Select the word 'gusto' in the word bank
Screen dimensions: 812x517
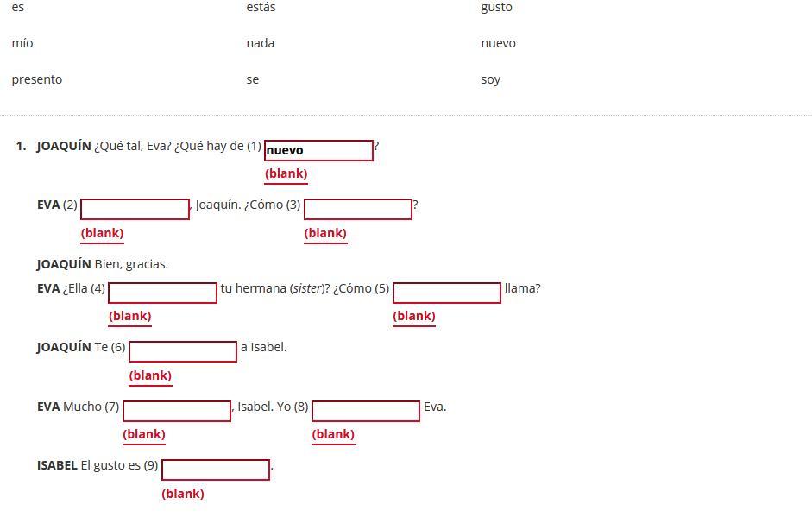[497, 7]
